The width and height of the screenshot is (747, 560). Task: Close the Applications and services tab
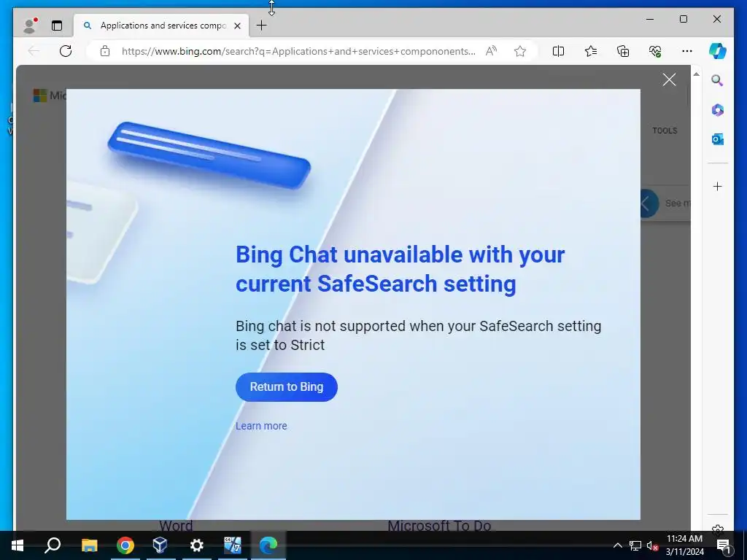(237, 26)
